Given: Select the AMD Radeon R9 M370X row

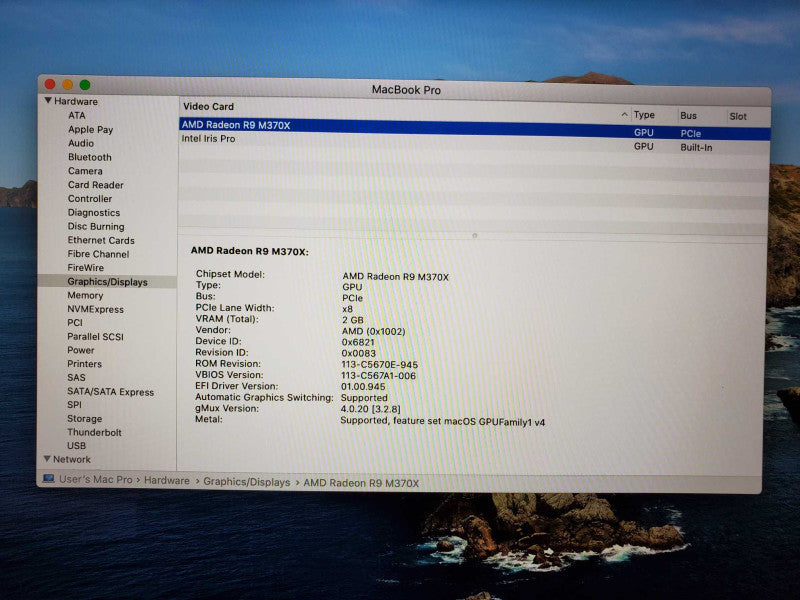Looking at the screenshot, I should (474, 128).
